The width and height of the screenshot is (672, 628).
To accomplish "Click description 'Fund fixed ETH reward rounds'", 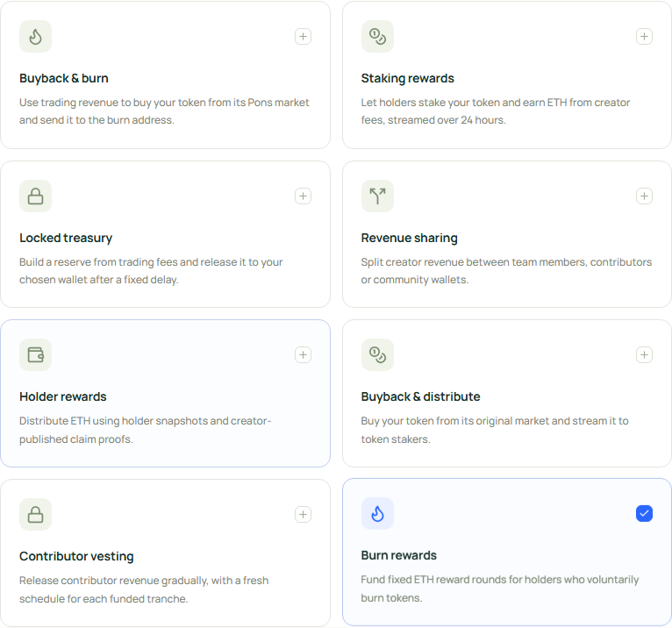I will (500, 589).
